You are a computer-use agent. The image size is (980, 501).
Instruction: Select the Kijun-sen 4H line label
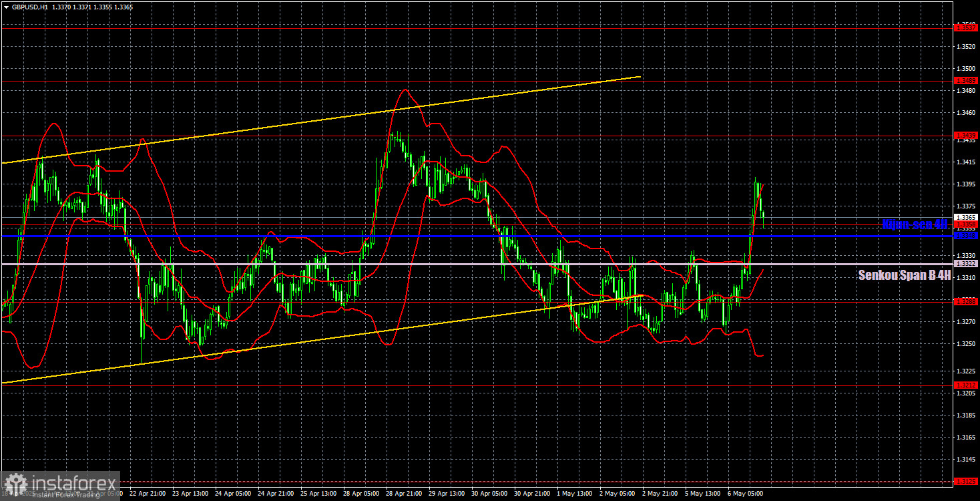click(x=914, y=224)
